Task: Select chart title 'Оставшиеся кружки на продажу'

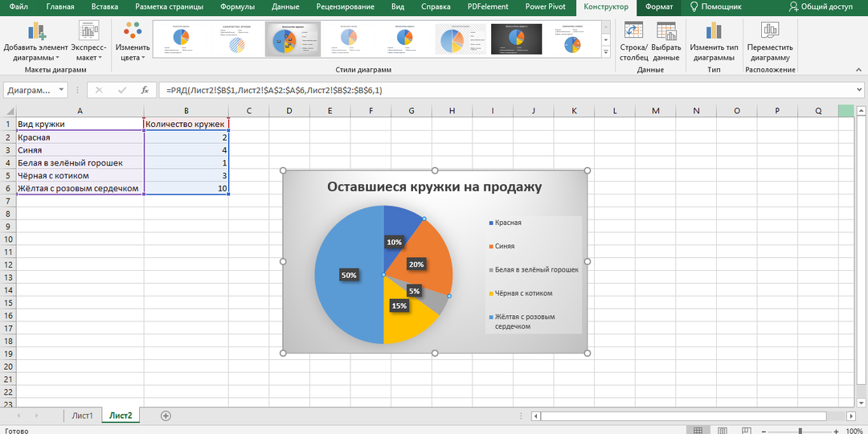Action: point(435,187)
